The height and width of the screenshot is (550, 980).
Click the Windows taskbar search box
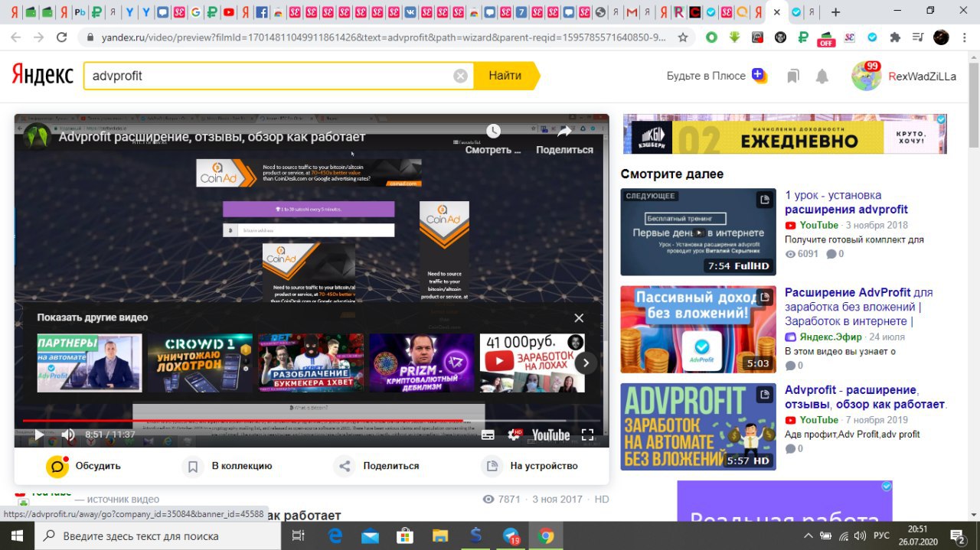(x=157, y=536)
